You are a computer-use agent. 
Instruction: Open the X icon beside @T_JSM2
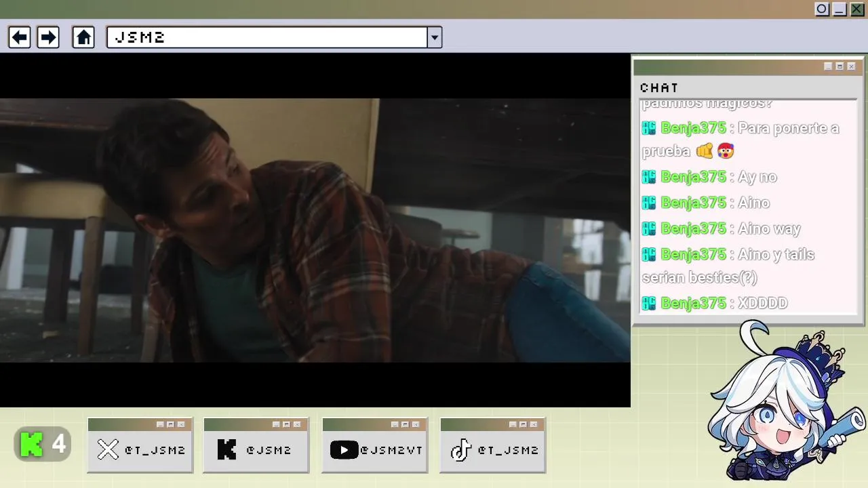pyautogui.click(x=108, y=449)
